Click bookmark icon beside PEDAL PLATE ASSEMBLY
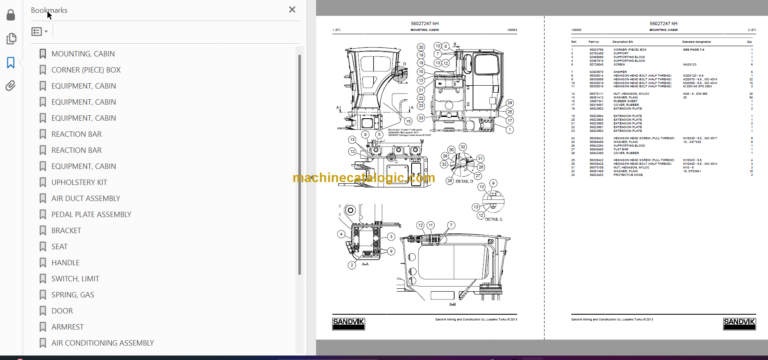 (x=43, y=215)
